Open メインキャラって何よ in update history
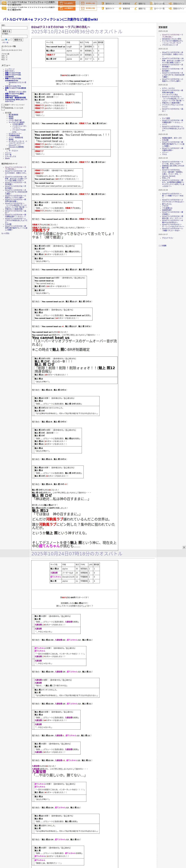The height and width of the screenshot is (868, 186). tap(170, 95)
